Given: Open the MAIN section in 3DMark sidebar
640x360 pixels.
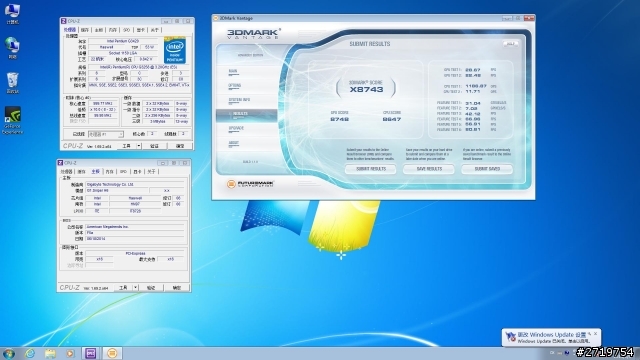Looking at the screenshot, I should click(246, 72).
